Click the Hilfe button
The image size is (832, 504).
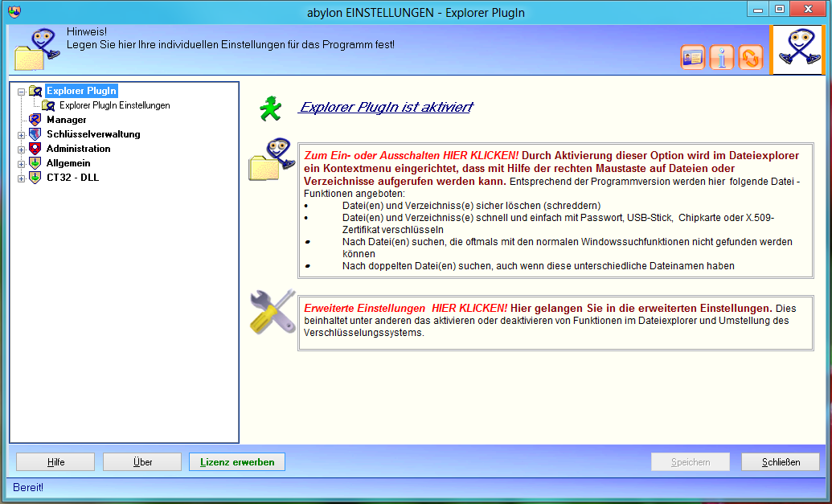(x=55, y=462)
